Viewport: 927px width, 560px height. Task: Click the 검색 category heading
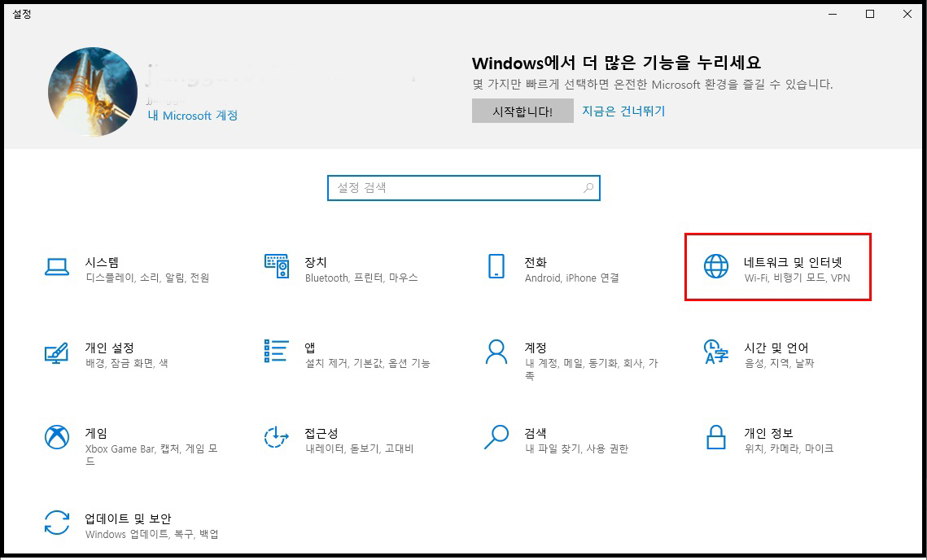point(536,434)
